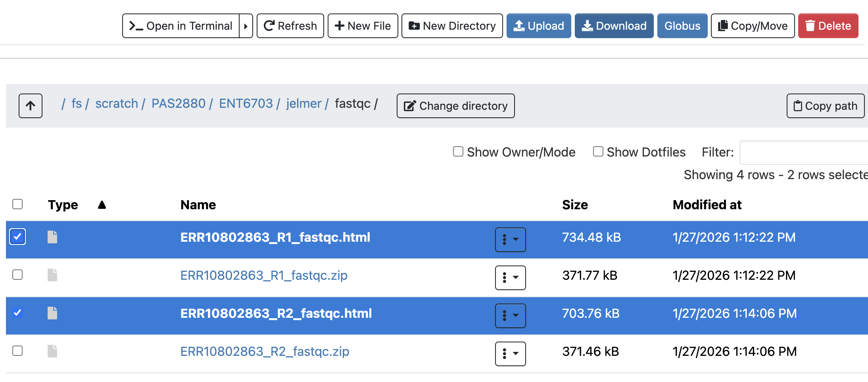Image resolution: width=868 pixels, height=382 pixels.
Task: Copy path to clipboard
Action: point(825,106)
